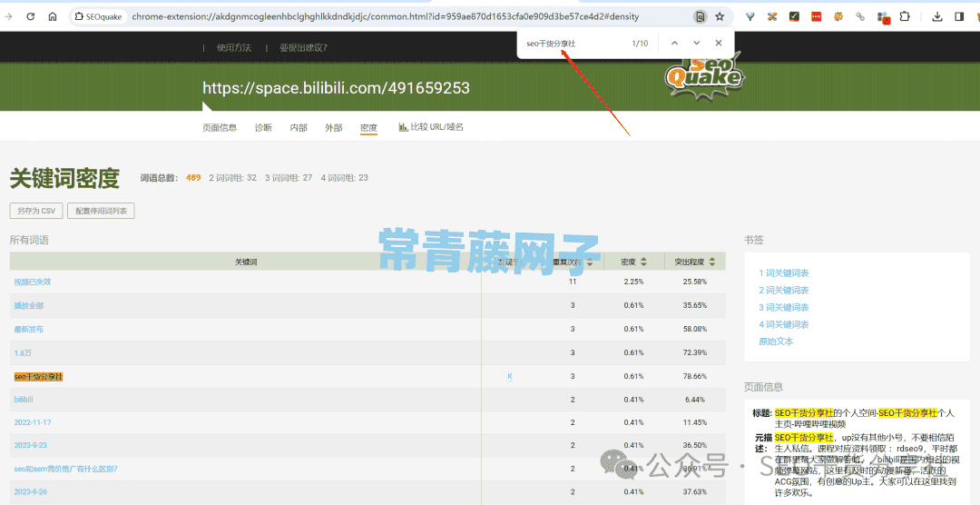Open the browser downloads icon

coord(936,17)
